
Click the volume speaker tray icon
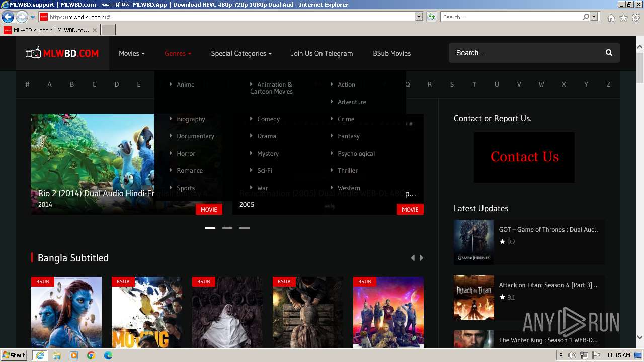(572, 355)
